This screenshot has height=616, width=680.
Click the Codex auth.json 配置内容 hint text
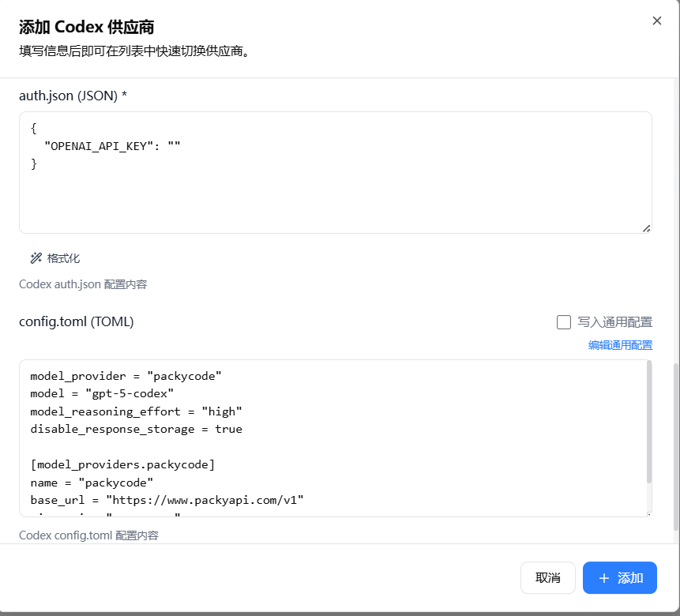click(83, 284)
